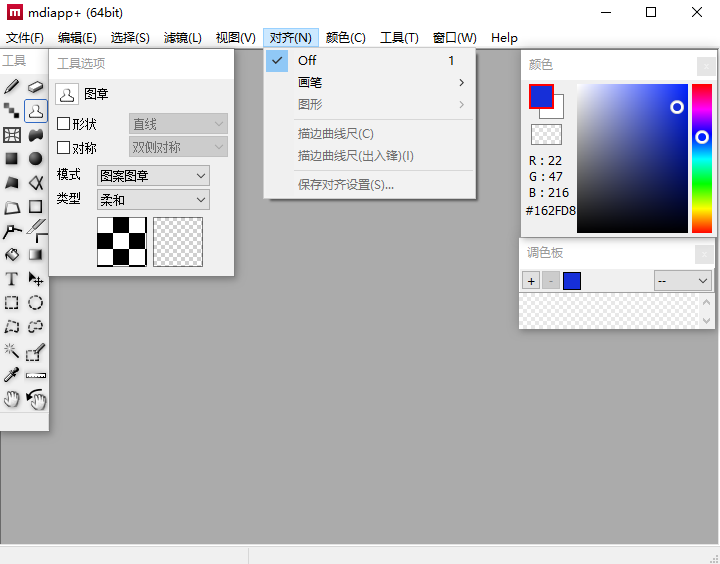Click the blue swatch in 调色板
The image size is (720, 564).
572,281
